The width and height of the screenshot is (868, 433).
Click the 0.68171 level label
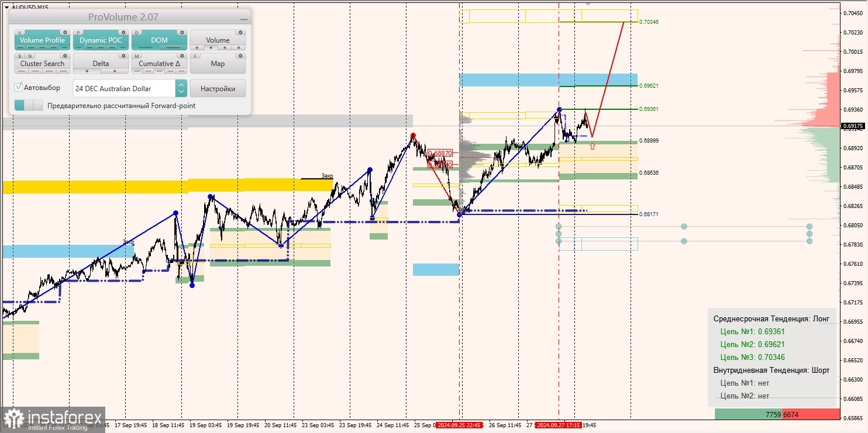point(649,214)
